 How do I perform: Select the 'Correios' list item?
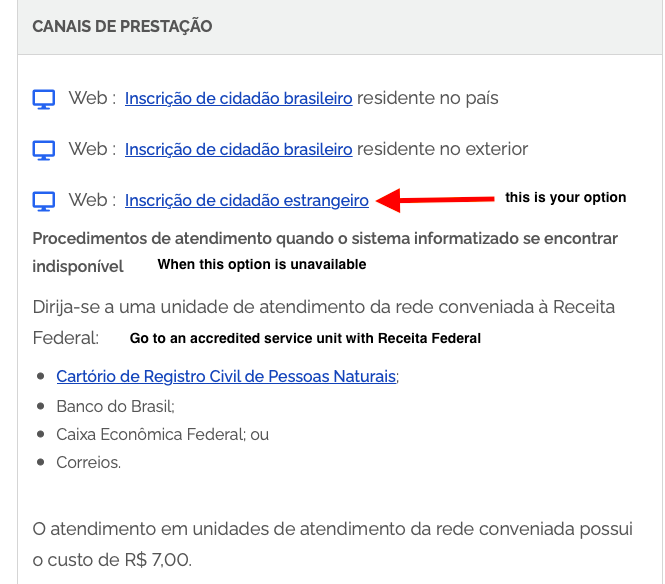(x=88, y=462)
